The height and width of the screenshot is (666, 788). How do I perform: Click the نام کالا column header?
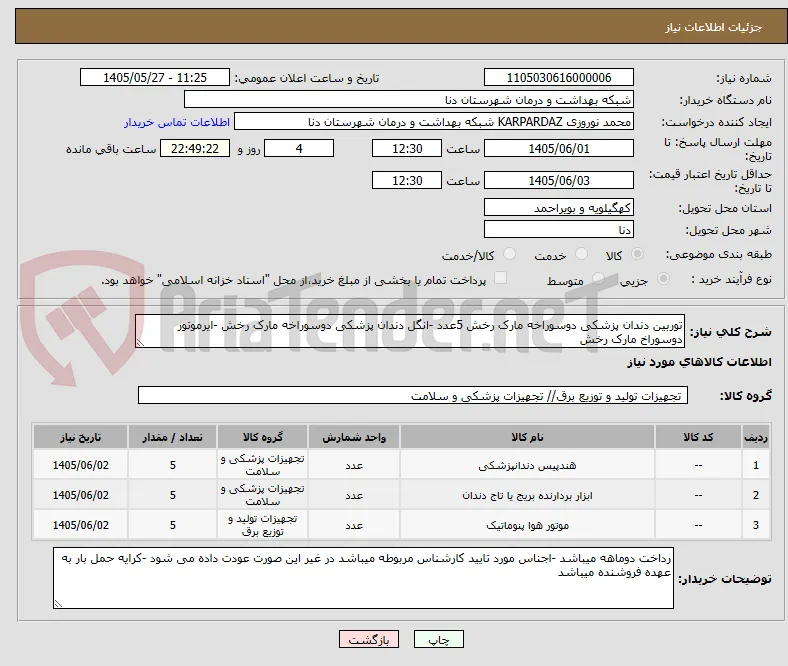527,437
